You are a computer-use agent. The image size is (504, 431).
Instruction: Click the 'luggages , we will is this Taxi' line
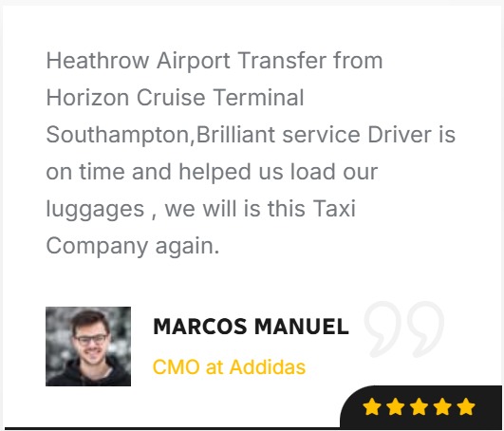201,209
